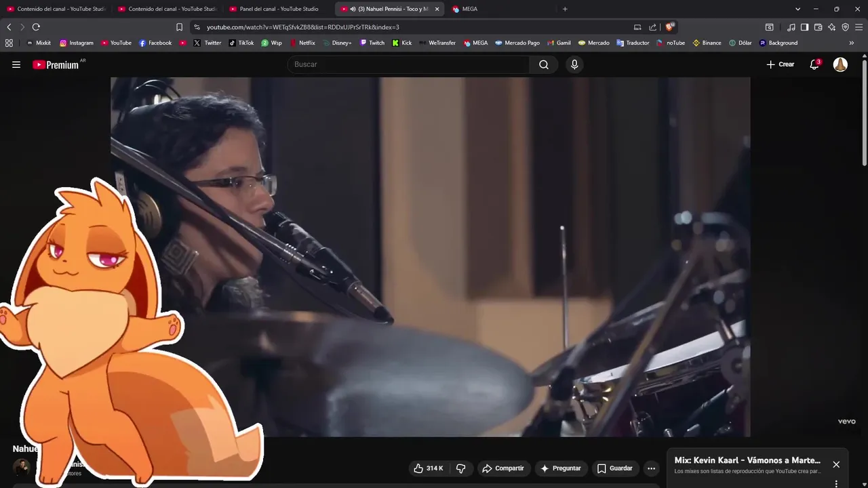Viewport: 868px width, 488px height.
Task: Open Brave Shields lion icon
Action: point(669,27)
